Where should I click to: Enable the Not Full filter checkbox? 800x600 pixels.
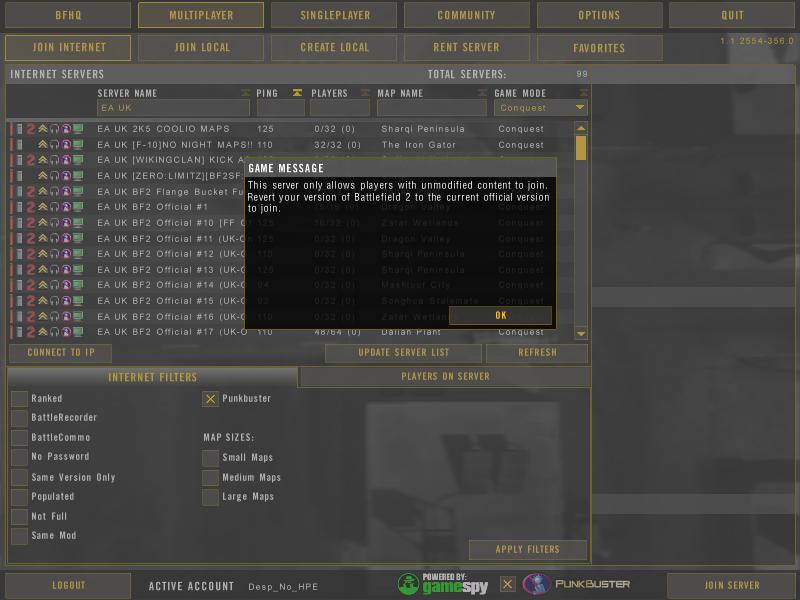coord(19,517)
